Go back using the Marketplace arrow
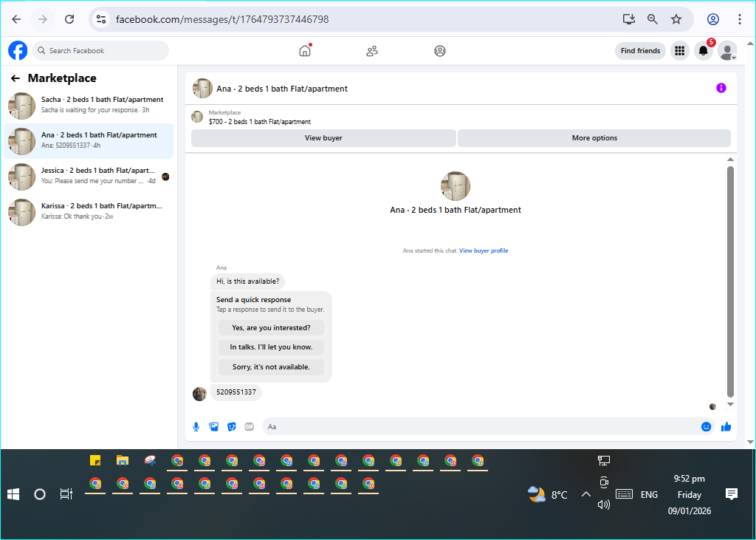 pos(16,78)
